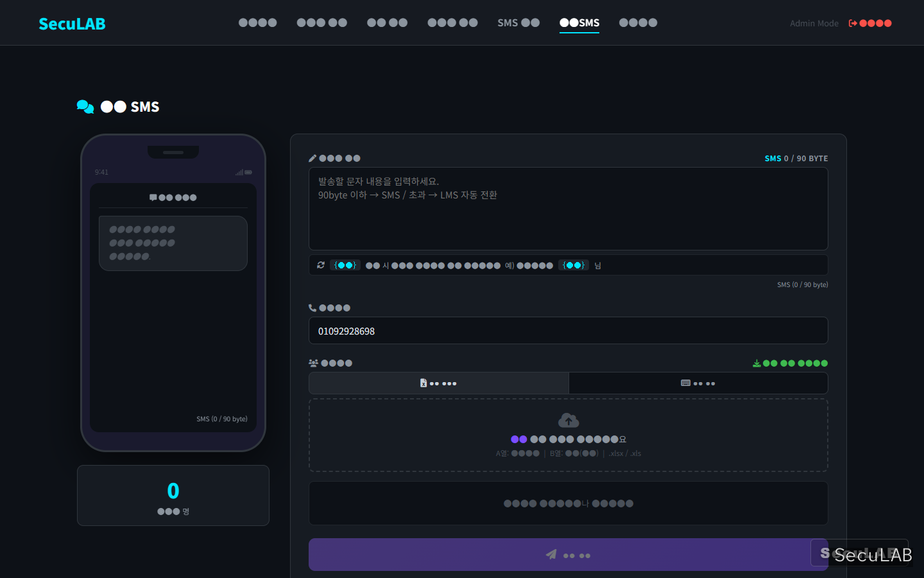The height and width of the screenshot is (578, 924).
Task: Click the paper plane icon on send button
Action: point(551,554)
